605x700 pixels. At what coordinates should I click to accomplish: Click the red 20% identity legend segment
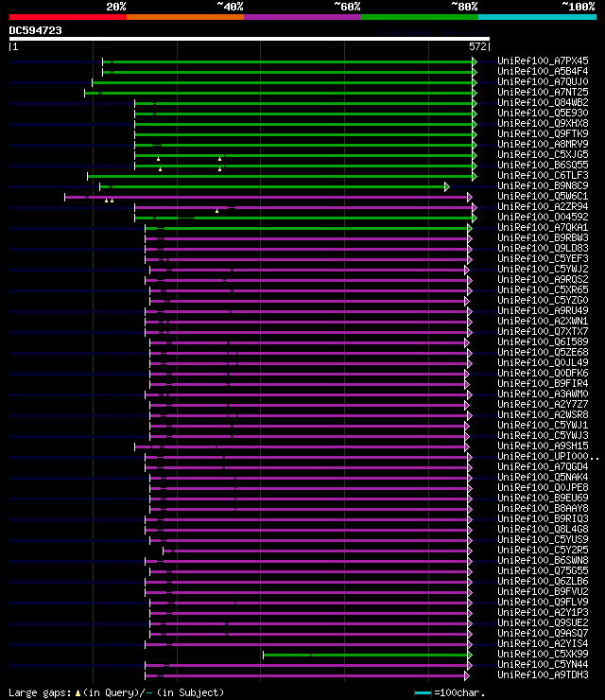[68, 17]
